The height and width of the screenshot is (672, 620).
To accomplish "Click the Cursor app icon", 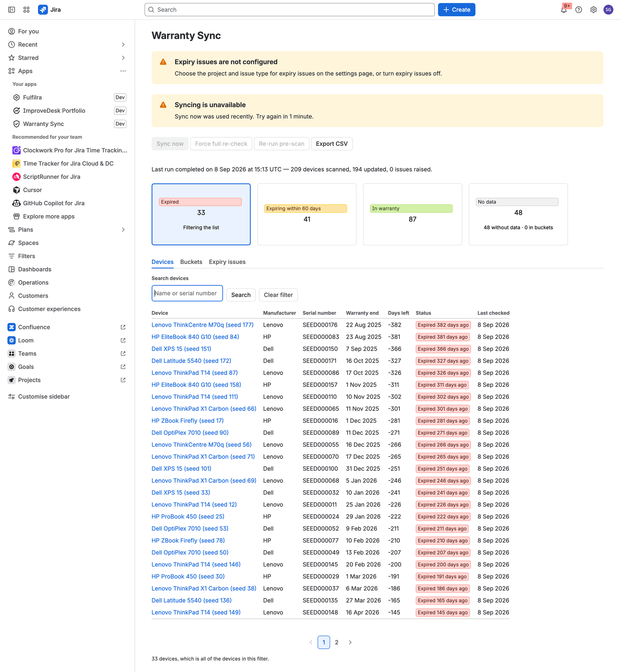I will 16,190.
